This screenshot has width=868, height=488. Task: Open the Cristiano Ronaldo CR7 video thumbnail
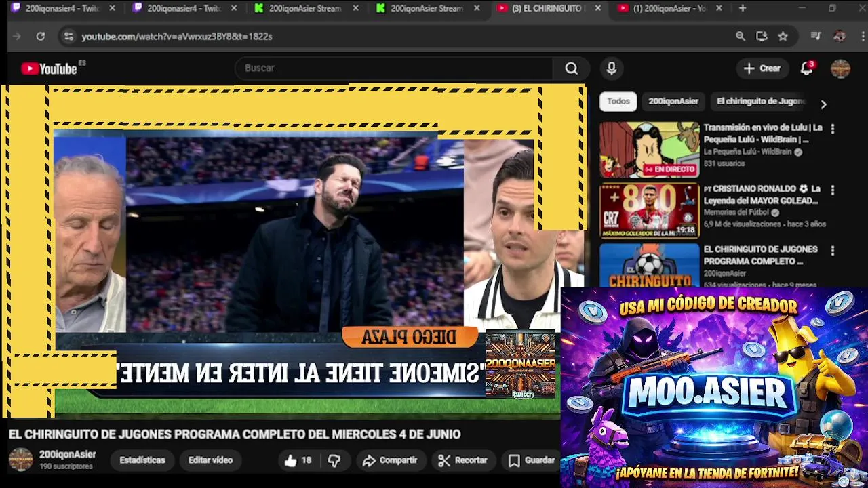pyautogui.click(x=649, y=211)
